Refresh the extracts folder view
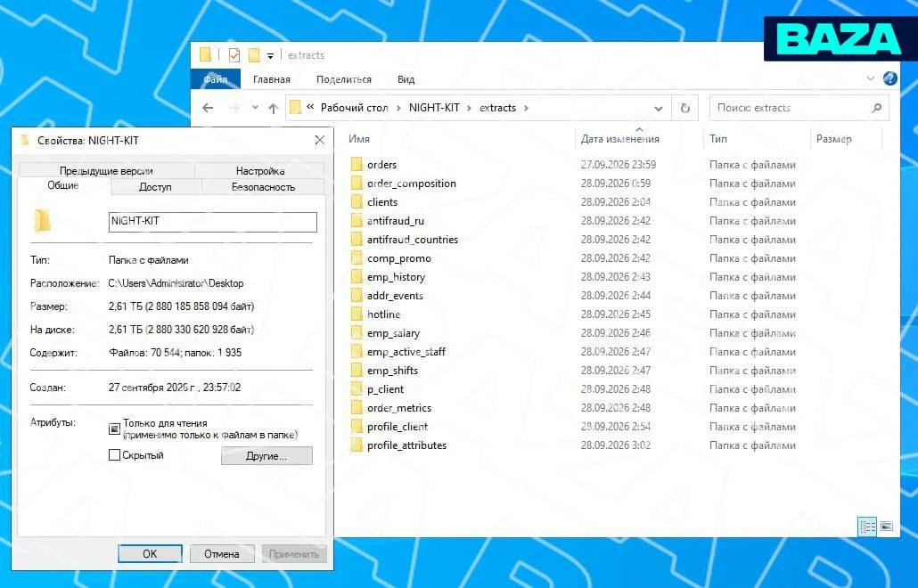 [x=685, y=108]
